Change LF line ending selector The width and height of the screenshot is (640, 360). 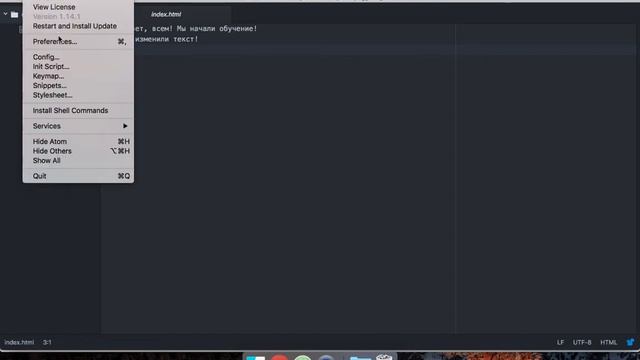coord(560,342)
